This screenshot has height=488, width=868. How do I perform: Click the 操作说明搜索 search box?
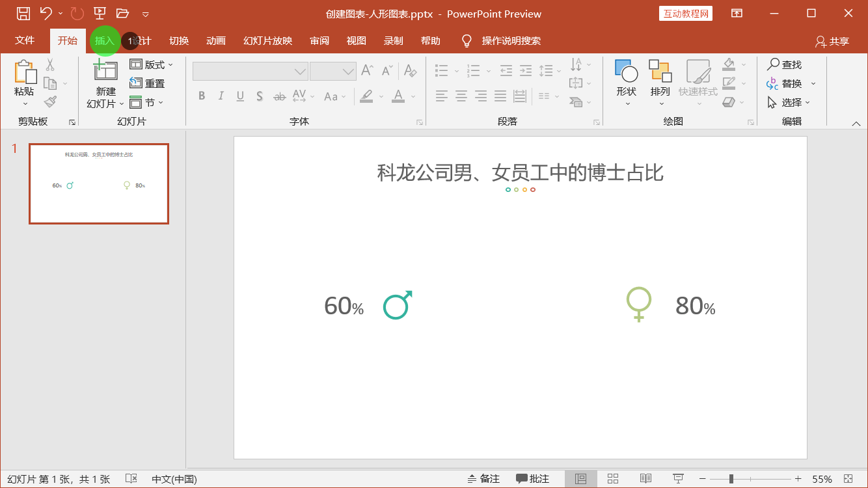[x=511, y=41]
